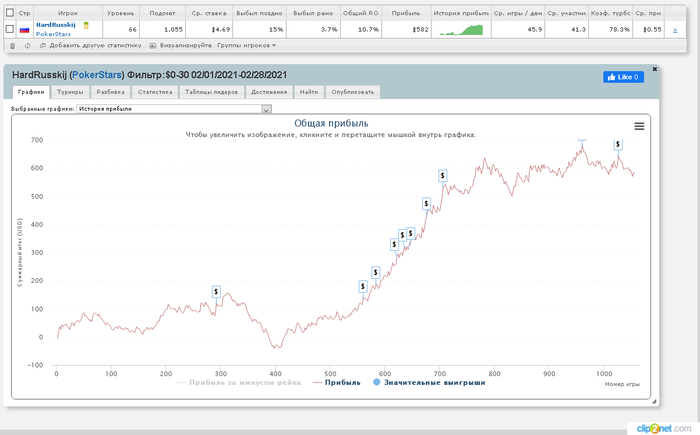Click the profit value "$582"
The image size is (700, 435).
tap(421, 30)
